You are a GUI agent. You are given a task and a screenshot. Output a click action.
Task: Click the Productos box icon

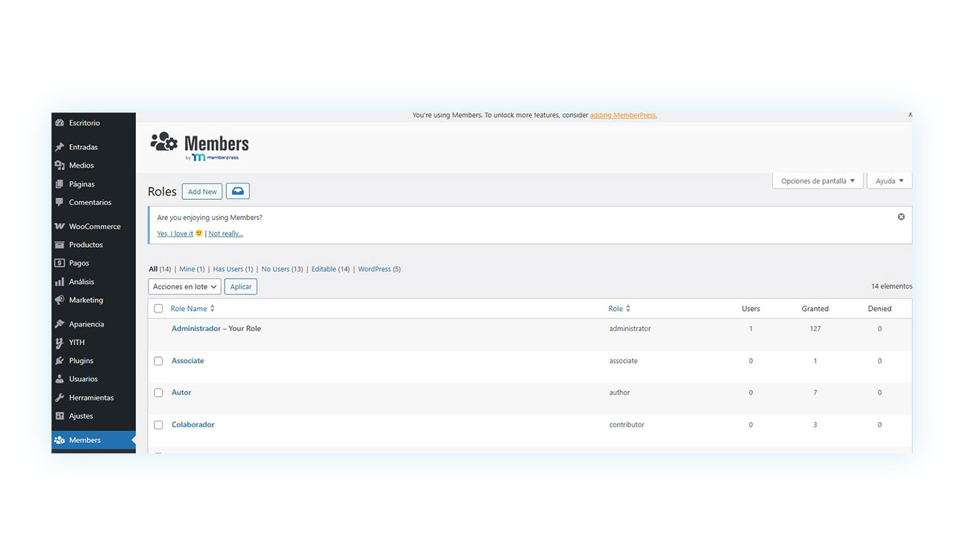pyautogui.click(x=60, y=245)
